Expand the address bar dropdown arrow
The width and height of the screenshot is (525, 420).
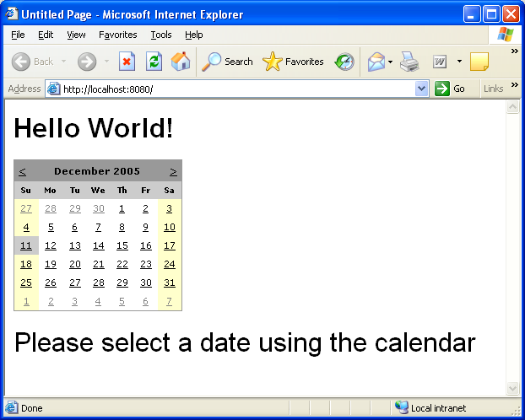(x=422, y=89)
